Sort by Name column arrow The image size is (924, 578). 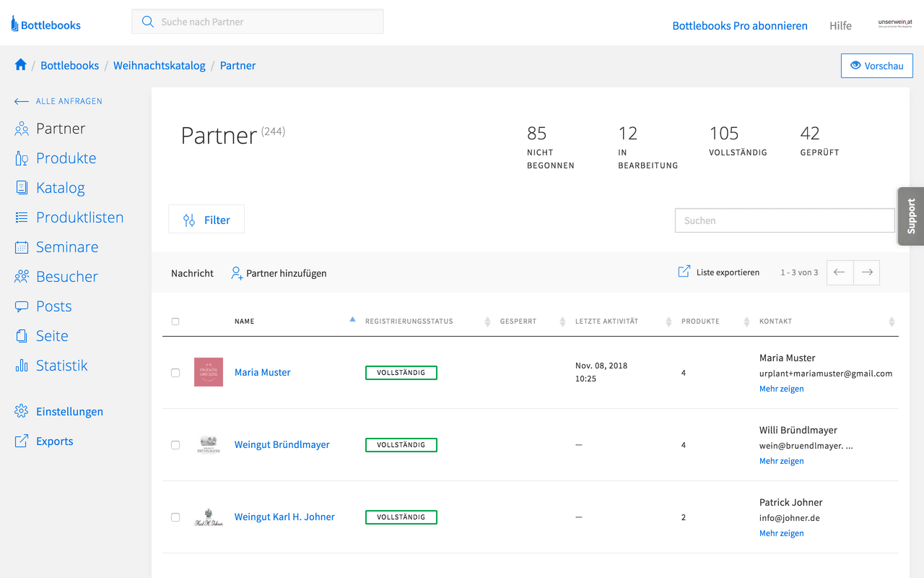(x=352, y=319)
